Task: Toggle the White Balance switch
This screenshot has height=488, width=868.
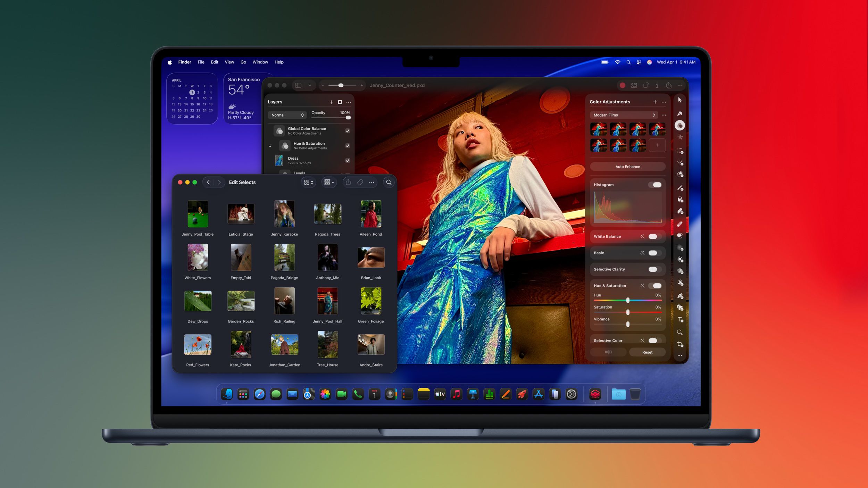Action: coord(655,236)
